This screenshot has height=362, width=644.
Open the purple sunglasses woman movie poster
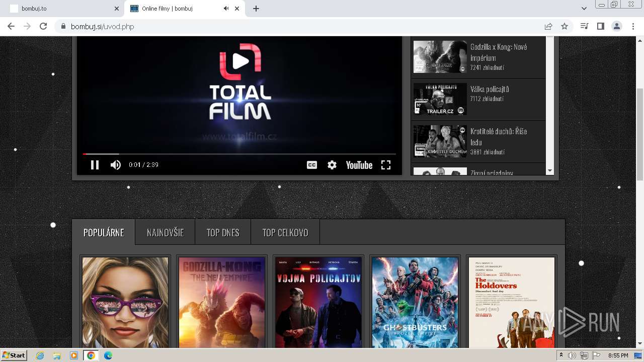[x=125, y=302]
